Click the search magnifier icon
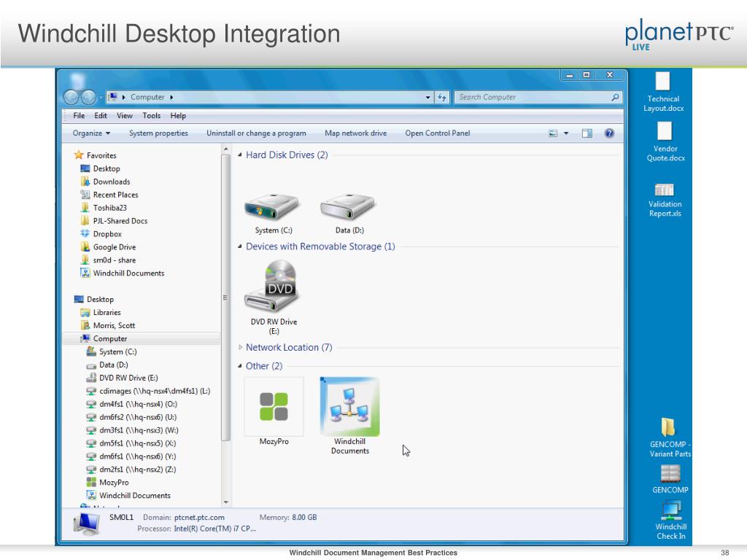Viewport: 747px width, 560px height. tap(615, 97)
